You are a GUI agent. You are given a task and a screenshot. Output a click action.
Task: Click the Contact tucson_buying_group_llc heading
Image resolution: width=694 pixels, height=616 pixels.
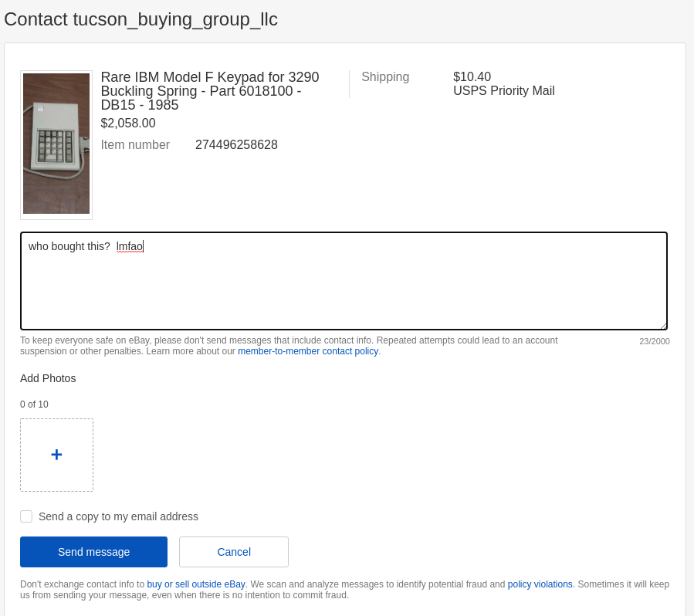pyautogui.click(x=141, y=19)
